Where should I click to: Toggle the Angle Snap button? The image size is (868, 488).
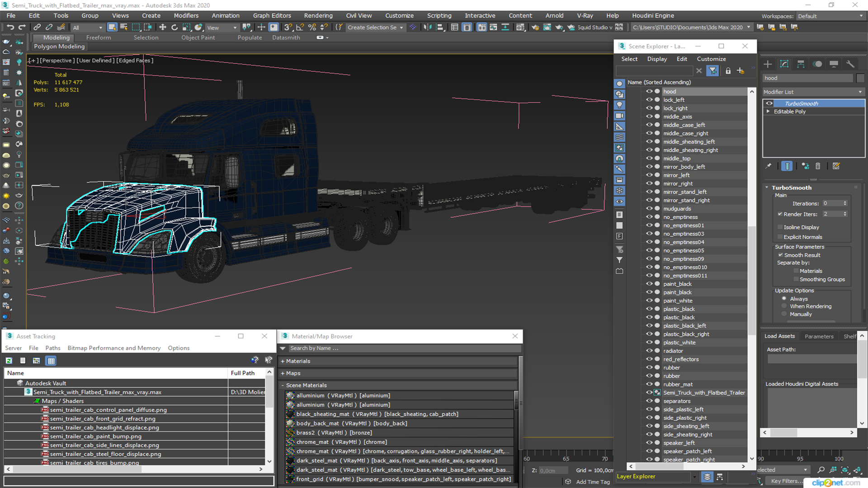300,27
